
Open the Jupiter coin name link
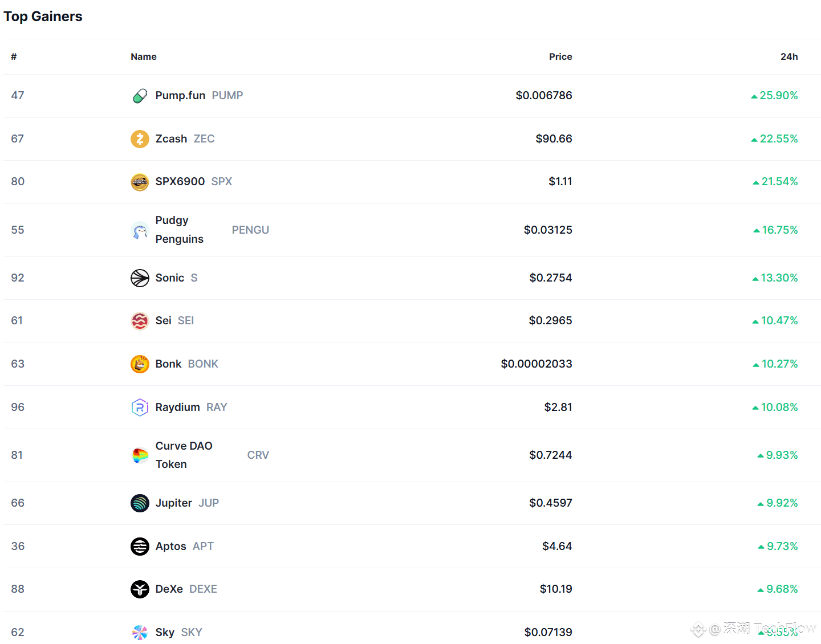(173, 503)
